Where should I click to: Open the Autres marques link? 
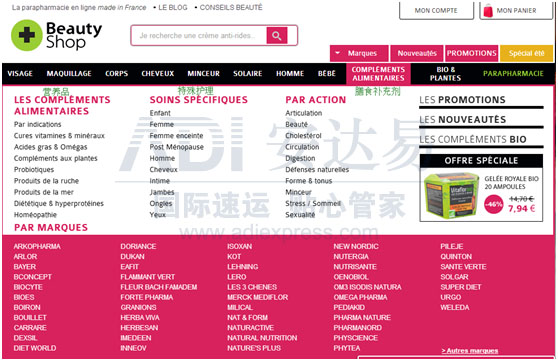pos(470,351)
